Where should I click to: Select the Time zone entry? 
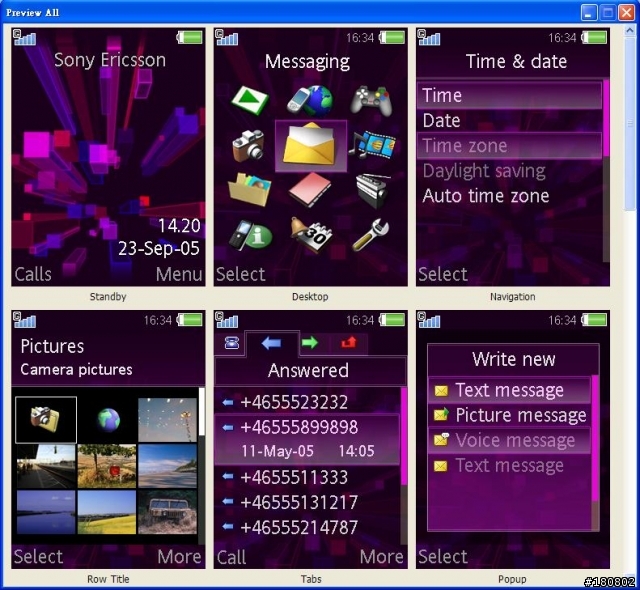coord(509,146)
